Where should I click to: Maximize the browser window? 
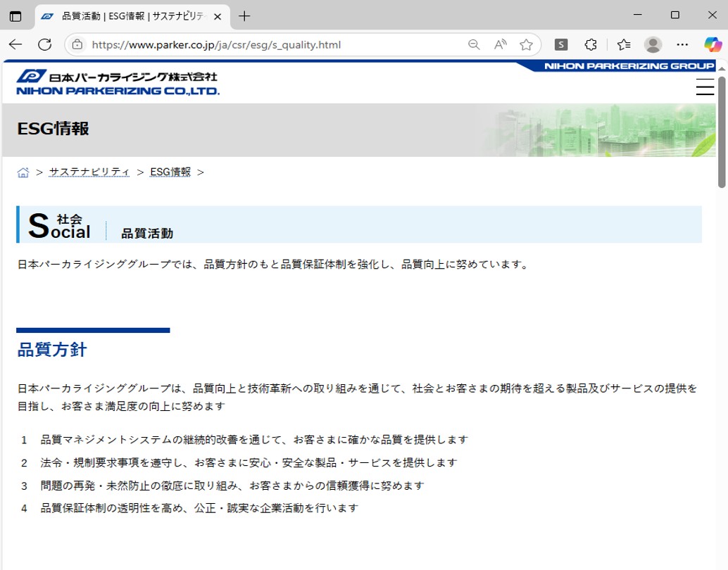pos(675,15)
